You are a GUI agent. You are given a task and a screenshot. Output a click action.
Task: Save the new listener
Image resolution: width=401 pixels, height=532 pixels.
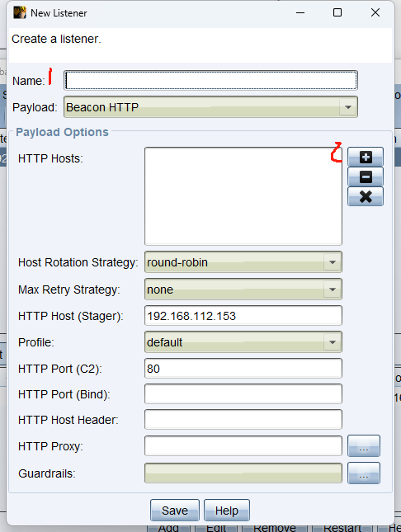(x=175, y=510)
